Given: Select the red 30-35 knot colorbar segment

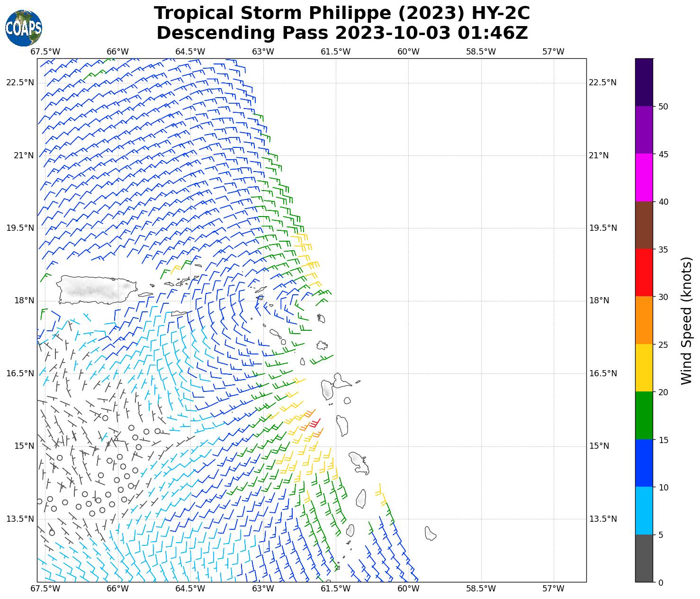Looking at the screenshot, I should coord(644,272).
